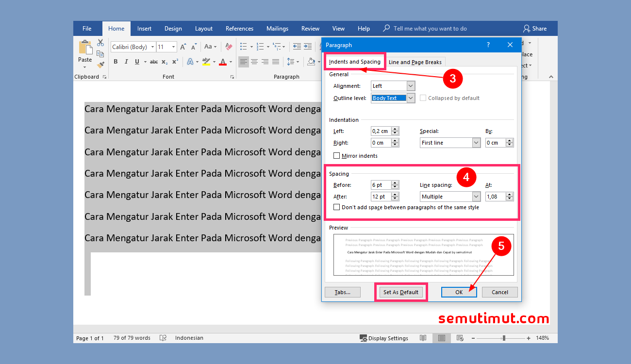Select Print Layout view in status bar
Image resolution: width=631 pixels, height=364 pixels.
[x=441, y=338]
